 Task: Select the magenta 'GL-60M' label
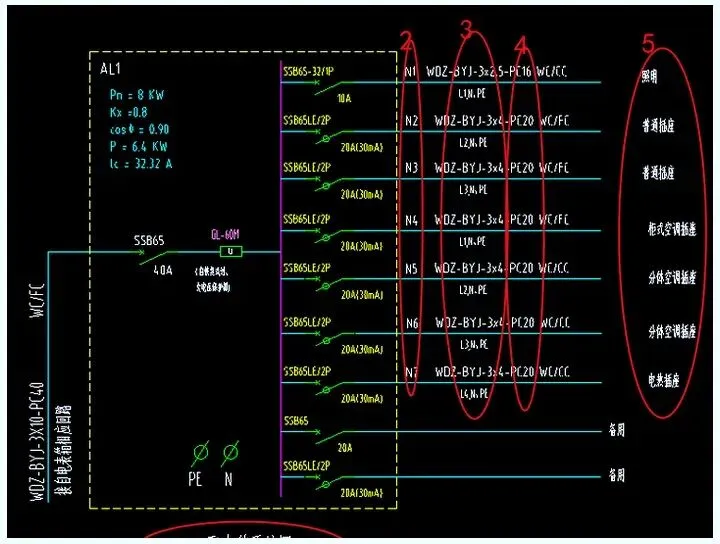pyautogui.click(x=225, y=235)
